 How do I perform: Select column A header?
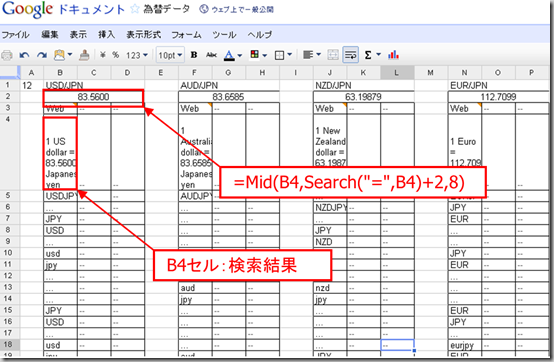tap(31, 73)
